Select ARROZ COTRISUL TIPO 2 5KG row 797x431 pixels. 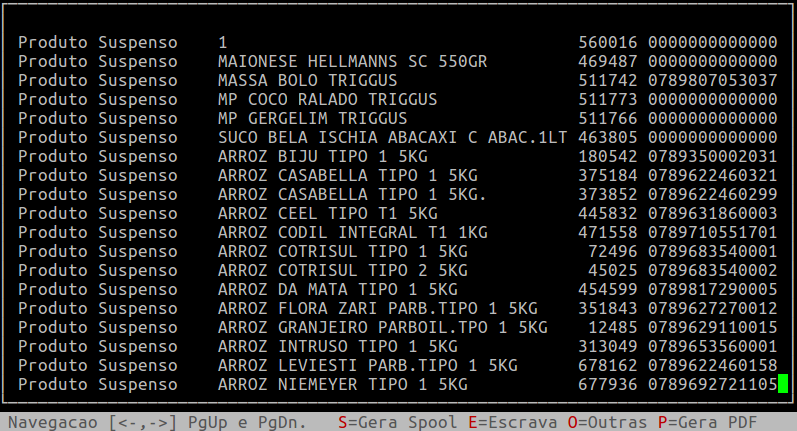pos(342,270)
